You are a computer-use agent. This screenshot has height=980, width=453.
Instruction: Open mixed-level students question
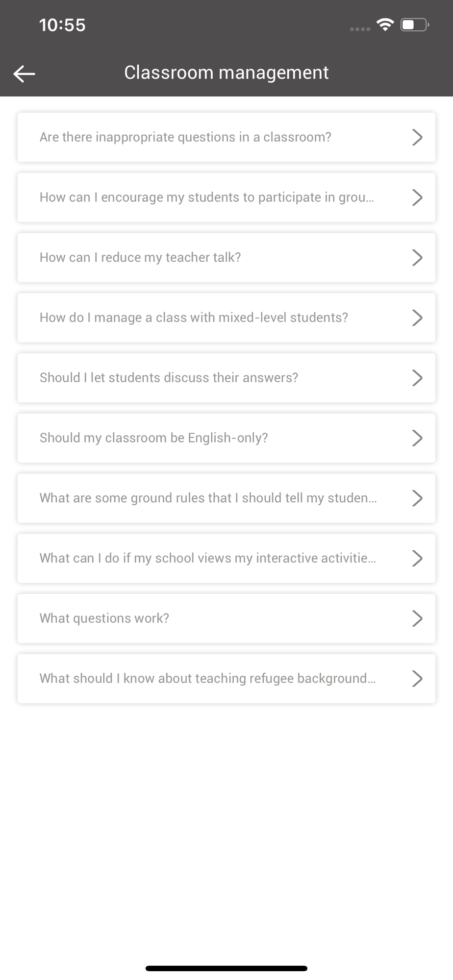tap(226, 318)
